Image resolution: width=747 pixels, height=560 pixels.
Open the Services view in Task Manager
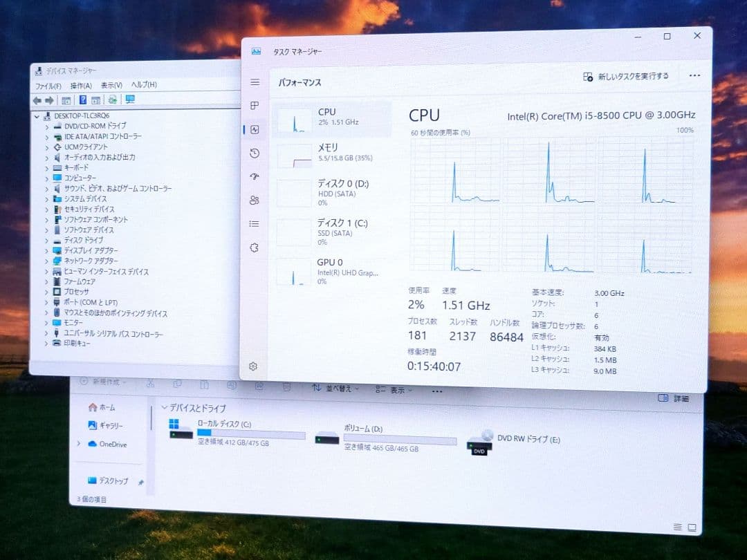tap(254, 247)
